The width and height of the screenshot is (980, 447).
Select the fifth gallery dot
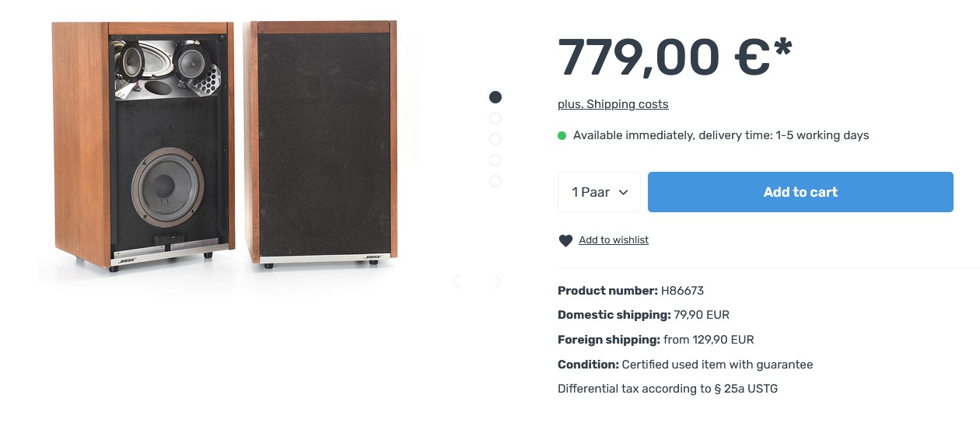click(495, 181)
